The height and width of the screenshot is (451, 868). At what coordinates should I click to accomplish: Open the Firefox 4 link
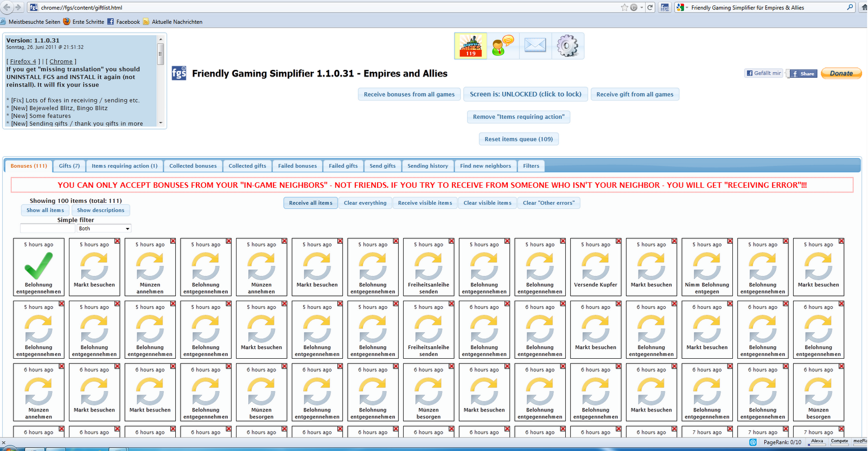(23, 61)
